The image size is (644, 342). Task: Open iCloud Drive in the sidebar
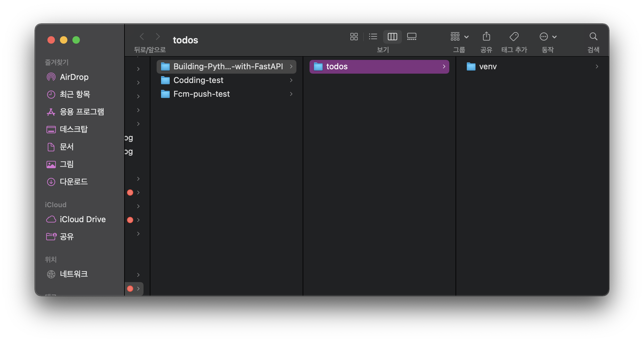[82, 219]
